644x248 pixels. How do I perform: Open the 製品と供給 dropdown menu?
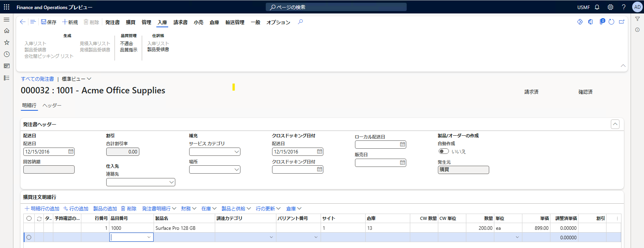[236, 208]
